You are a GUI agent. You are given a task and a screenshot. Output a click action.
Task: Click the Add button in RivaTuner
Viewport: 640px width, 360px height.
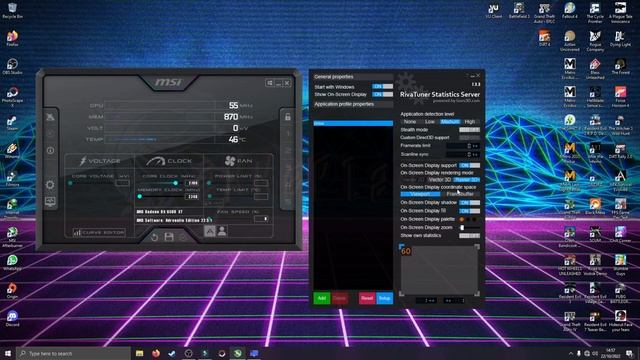pyautogui.click(x=322, y=298)
